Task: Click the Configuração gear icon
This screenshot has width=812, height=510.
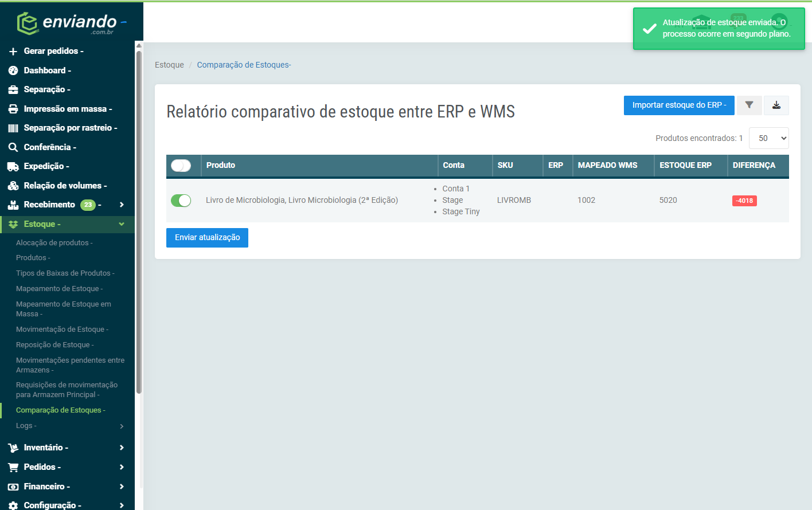Action: 13,505
